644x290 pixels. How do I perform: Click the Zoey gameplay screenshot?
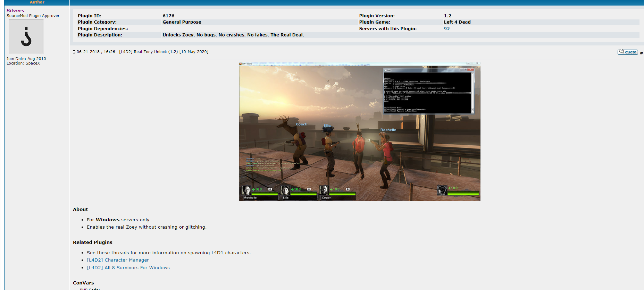pos(360,132)
